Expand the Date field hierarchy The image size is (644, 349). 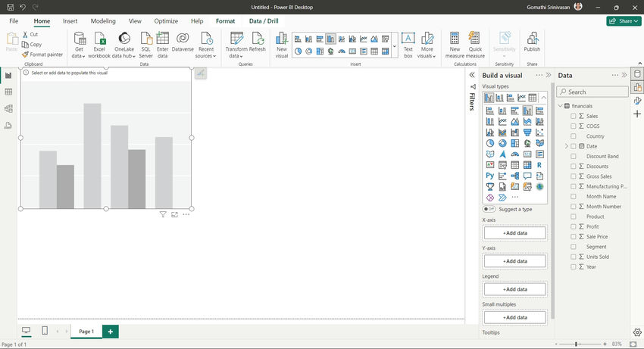(567, 146)
